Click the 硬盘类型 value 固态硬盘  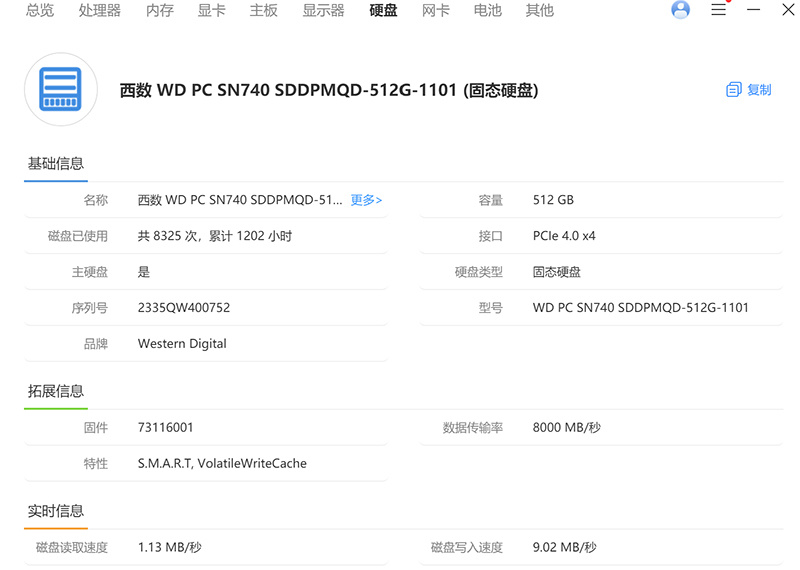point(557,271)
